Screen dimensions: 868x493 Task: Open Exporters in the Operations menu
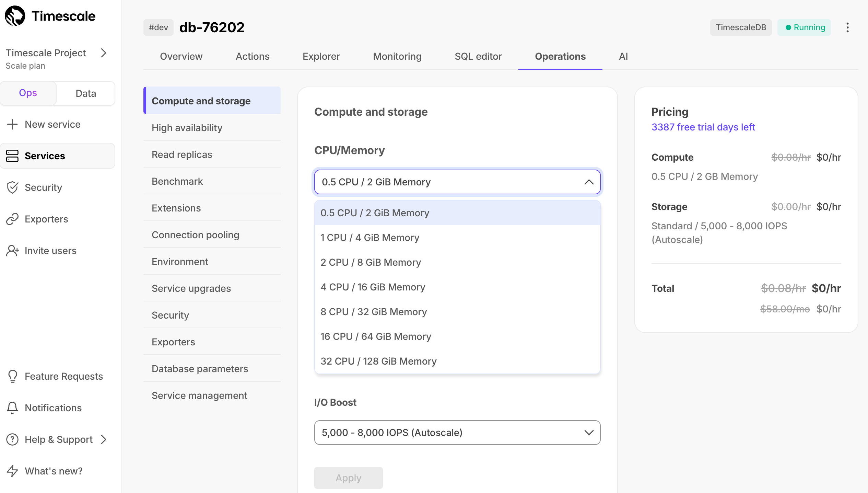tap(212, 342)
